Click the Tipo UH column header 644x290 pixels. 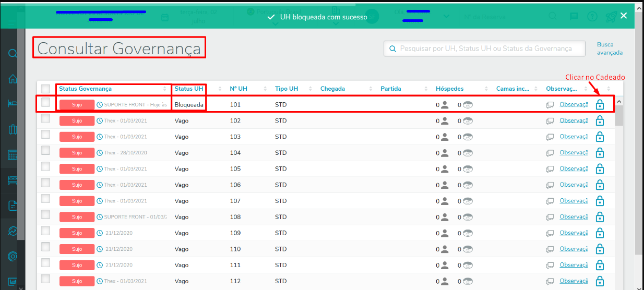pos(287,89)
